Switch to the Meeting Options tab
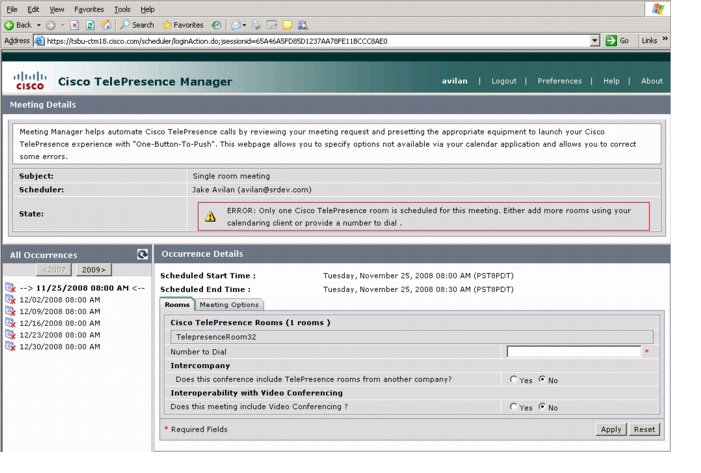701x473 pixels. [229, 304]
